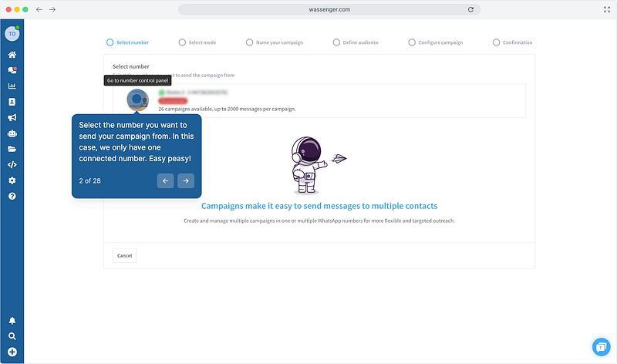This screenshot has height=364, width=617.
Task: Open the Home icon in sidebar
Action: [12, 55]
